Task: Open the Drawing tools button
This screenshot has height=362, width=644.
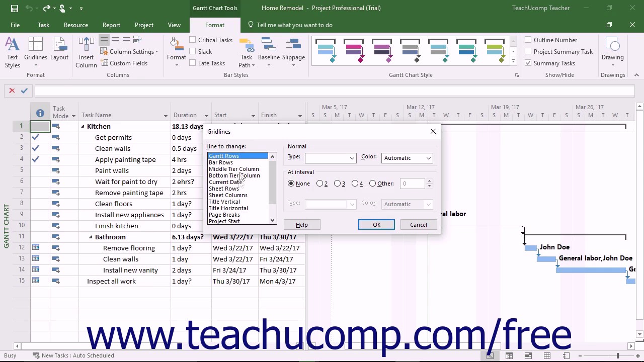Action: click(612, 52)
